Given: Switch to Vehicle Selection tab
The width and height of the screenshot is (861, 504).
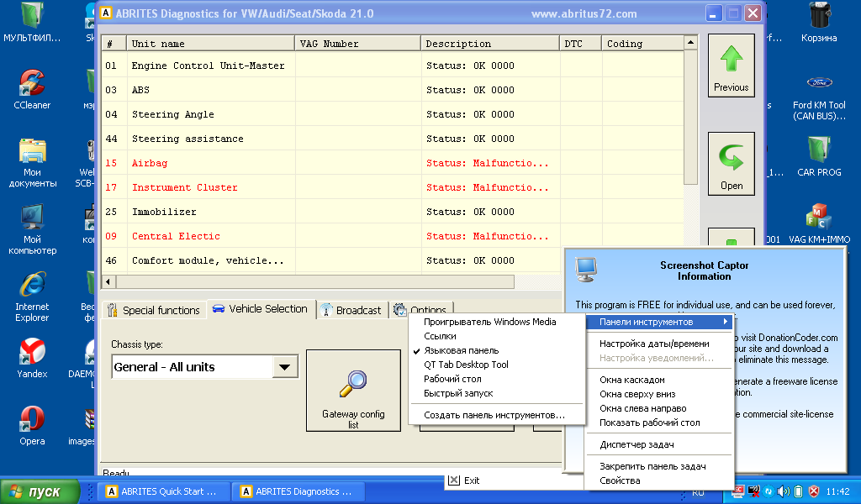Looking at the screenshot, I should point(261,309).
